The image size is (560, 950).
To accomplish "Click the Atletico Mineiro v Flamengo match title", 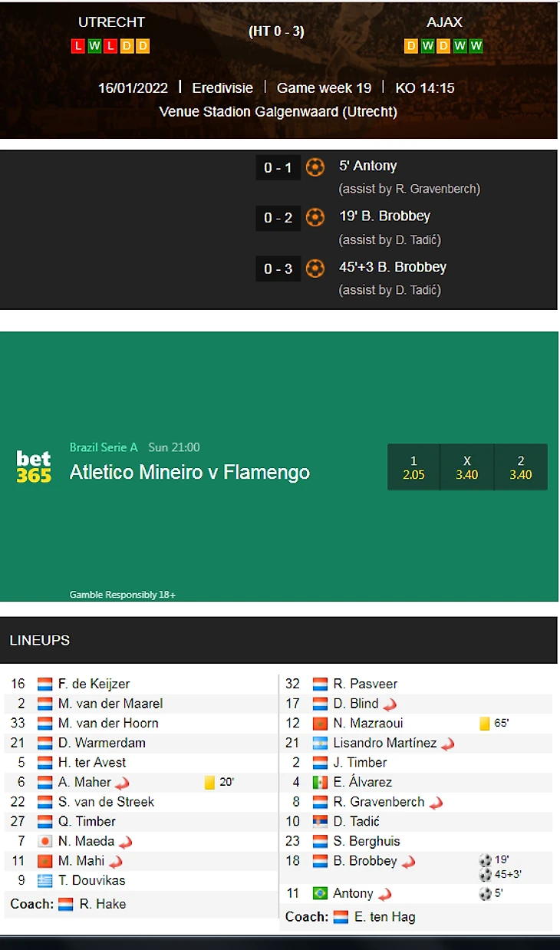I will [x=189, y=472].
